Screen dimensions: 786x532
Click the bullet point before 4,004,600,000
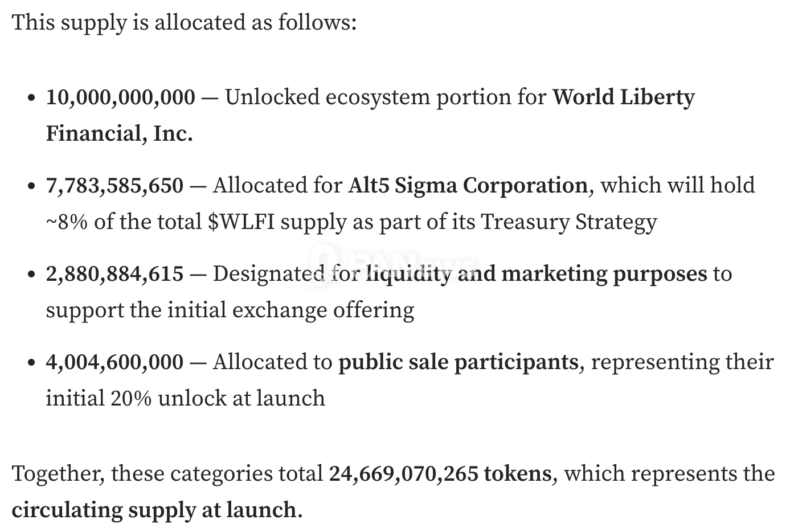point(31,363)
